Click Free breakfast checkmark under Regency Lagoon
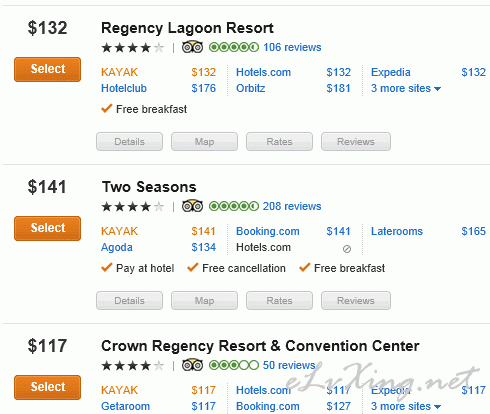Screen dimensions: 490x414 coord(107,108)
